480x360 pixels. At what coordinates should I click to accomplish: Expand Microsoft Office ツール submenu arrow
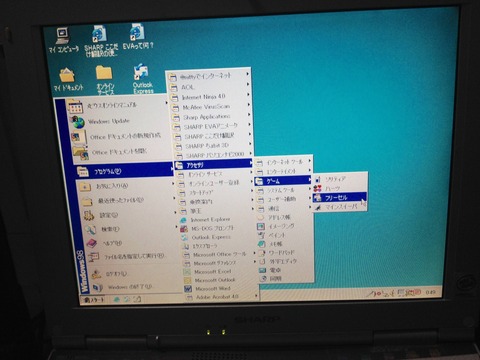click(254, 253)
